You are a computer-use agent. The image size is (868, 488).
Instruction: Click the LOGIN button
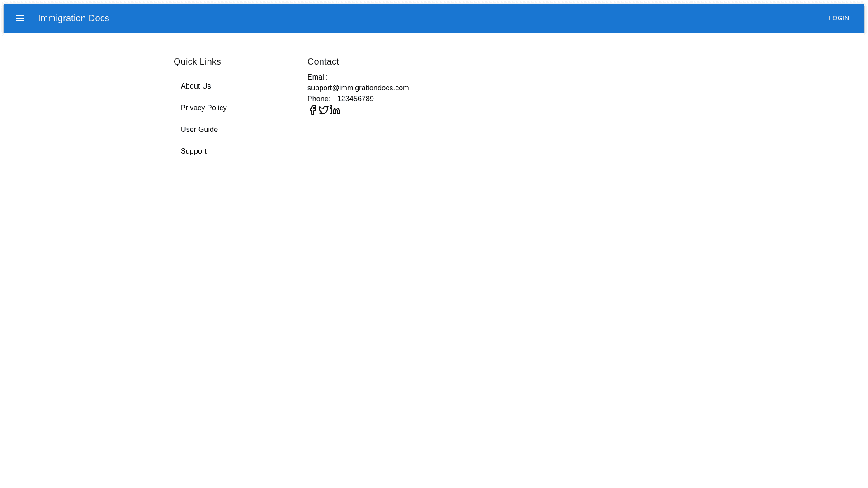point(839,18)
